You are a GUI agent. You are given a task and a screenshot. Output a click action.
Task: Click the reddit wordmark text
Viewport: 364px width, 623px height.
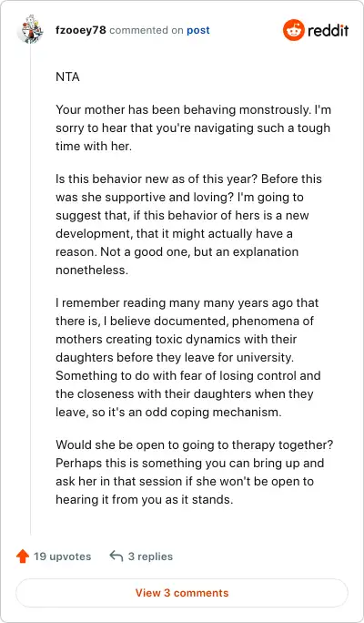click(x=328, y=30)
